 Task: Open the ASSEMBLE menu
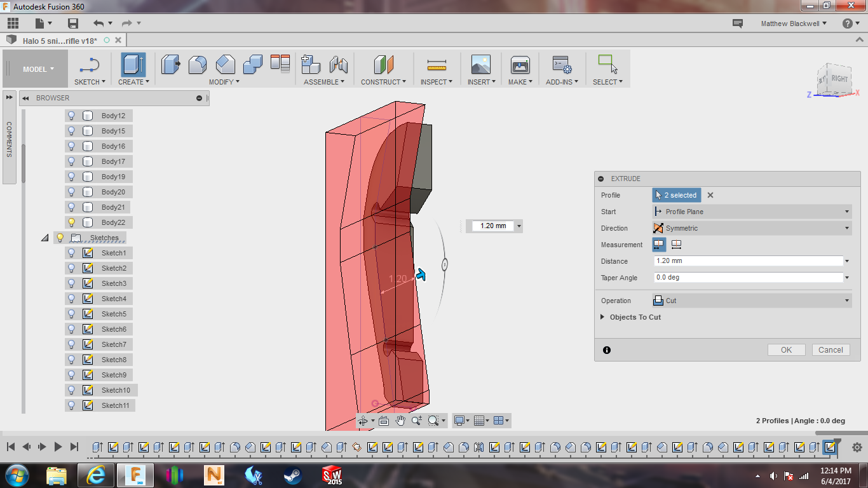click(324, 82)
